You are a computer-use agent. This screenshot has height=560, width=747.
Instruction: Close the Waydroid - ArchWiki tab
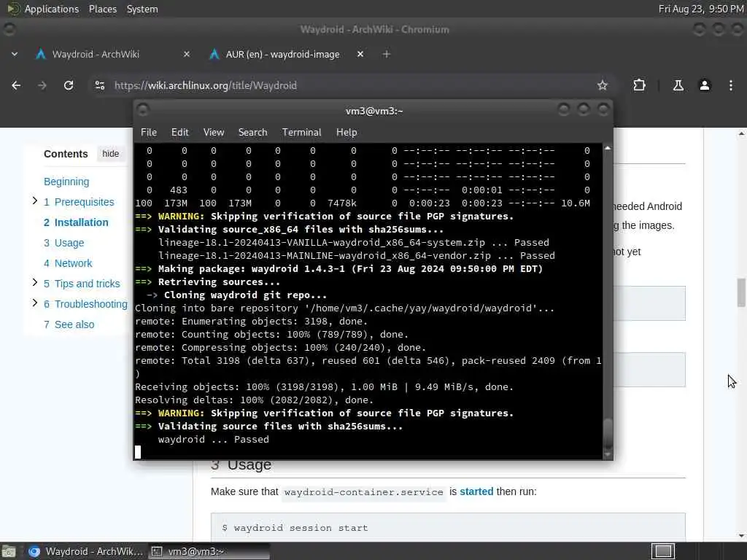pos(187,54)
